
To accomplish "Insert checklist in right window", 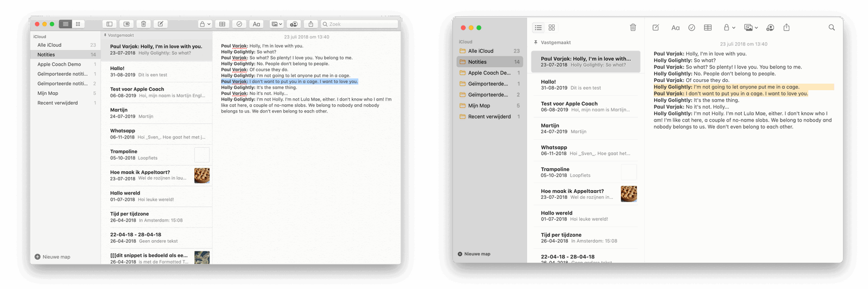I will [692, 28].
